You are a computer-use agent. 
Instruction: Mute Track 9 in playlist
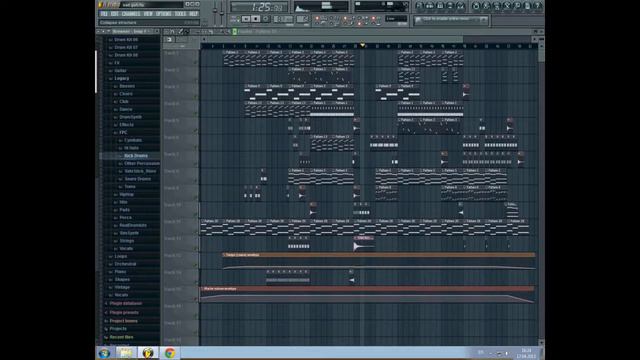tap(195, 198)
